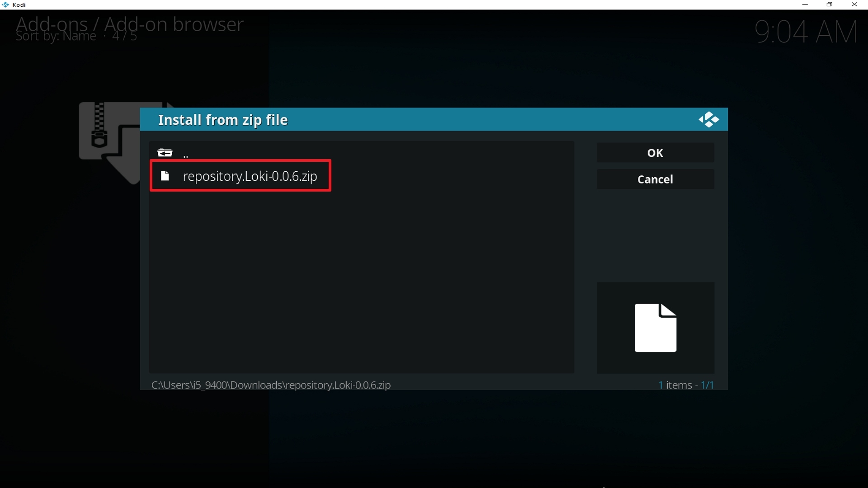
Task: Click the Kodi app icon in the title bar
Action: [x=5, y=5]
